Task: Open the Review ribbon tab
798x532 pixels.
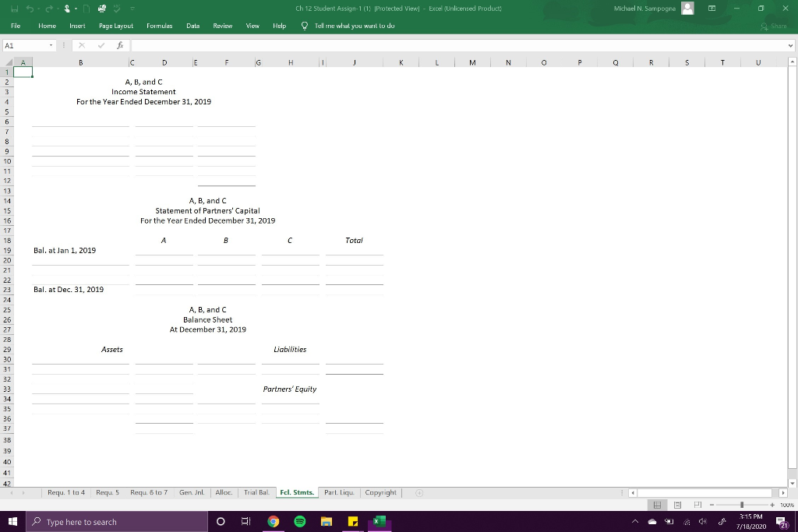Action: pyautogui.click(x=222, y=26)
